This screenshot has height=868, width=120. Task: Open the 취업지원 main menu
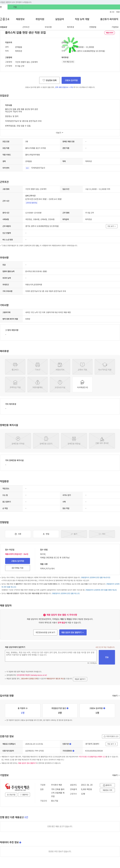coord(40,19)
